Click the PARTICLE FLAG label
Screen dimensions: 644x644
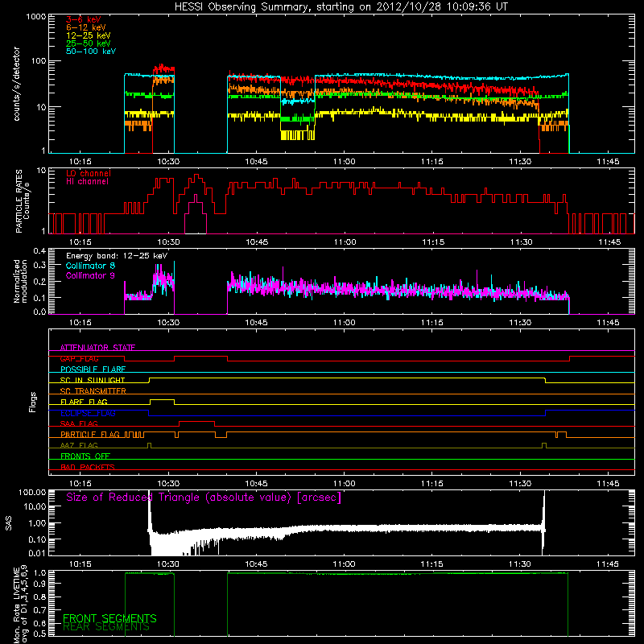90,434
